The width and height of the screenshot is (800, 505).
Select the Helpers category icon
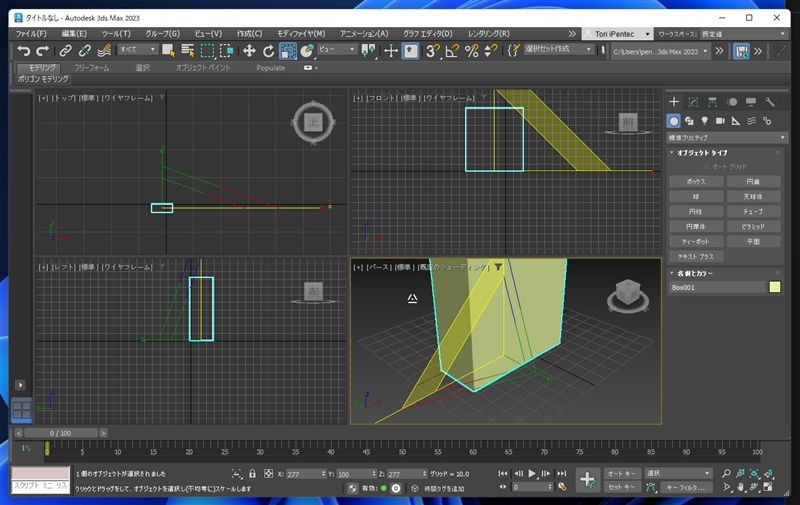pyautogui.click(x=736, y=121)
